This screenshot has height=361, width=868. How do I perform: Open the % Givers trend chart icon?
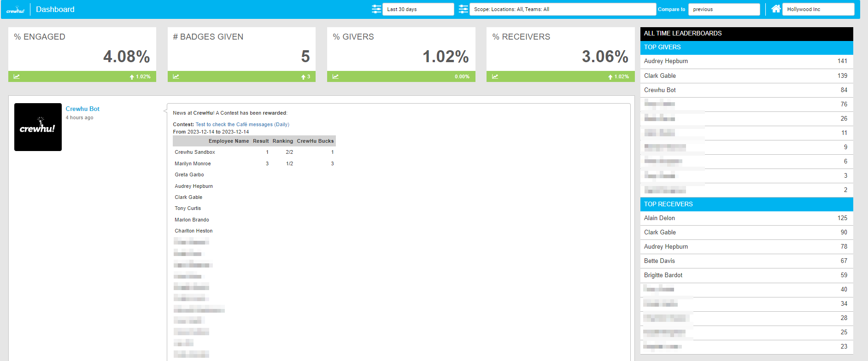pos(335,76)
